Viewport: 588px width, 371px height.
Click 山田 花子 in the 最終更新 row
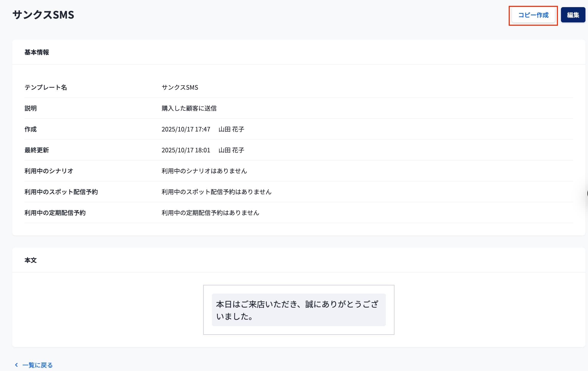coord(231,150)
